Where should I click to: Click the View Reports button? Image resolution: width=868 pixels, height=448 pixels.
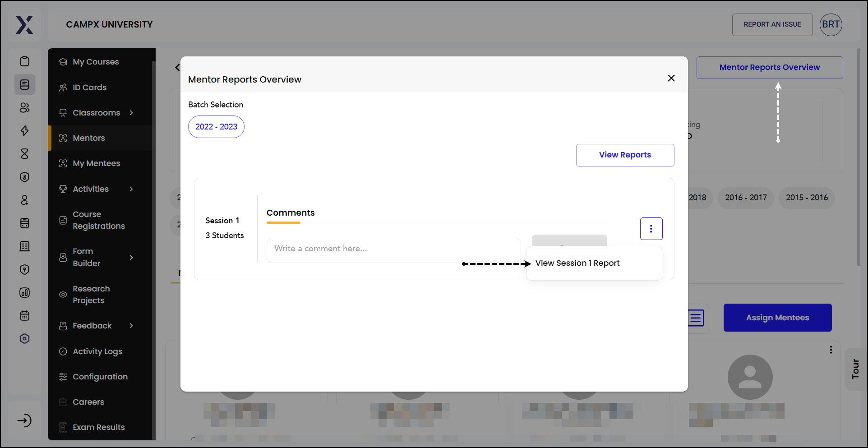tap(625, 155)
